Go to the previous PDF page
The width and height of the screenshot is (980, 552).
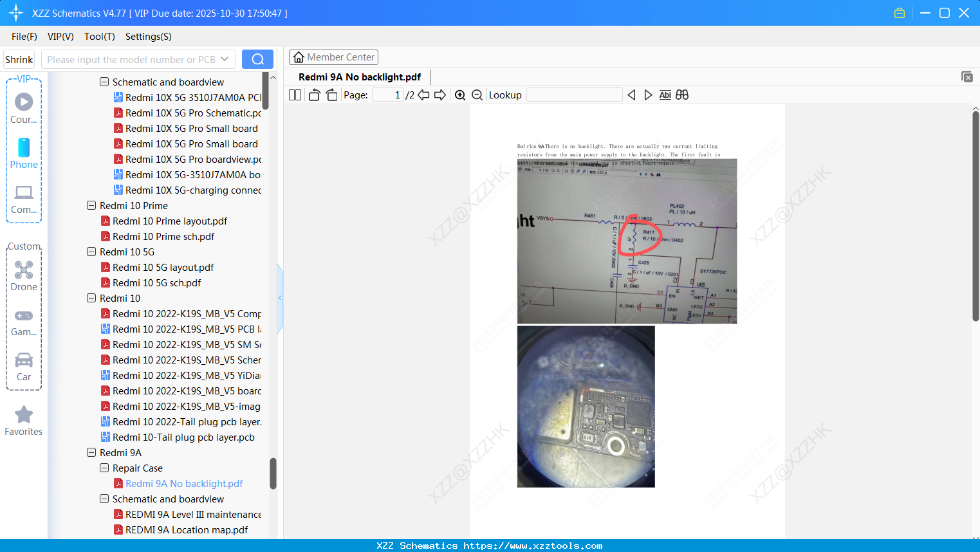(x=423, y=95)
